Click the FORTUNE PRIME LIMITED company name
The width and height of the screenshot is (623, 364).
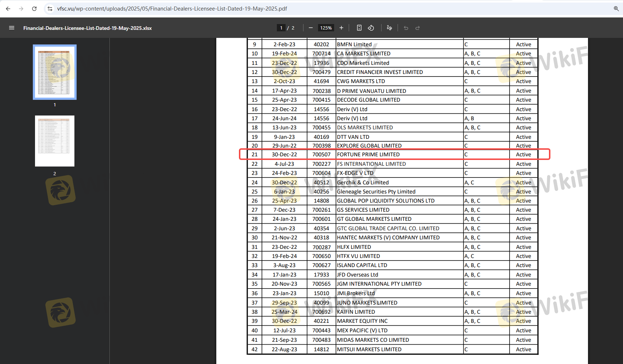(x=368, y=154)
